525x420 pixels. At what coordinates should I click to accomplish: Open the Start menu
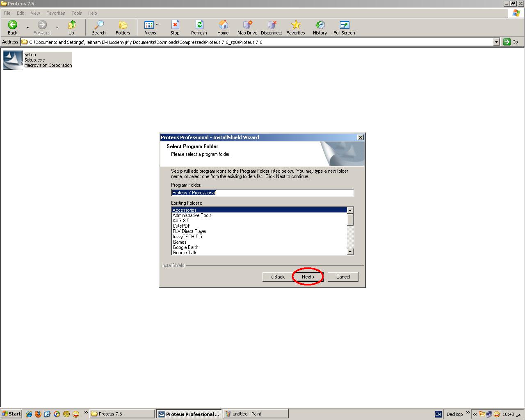click(x=11, y=414)
